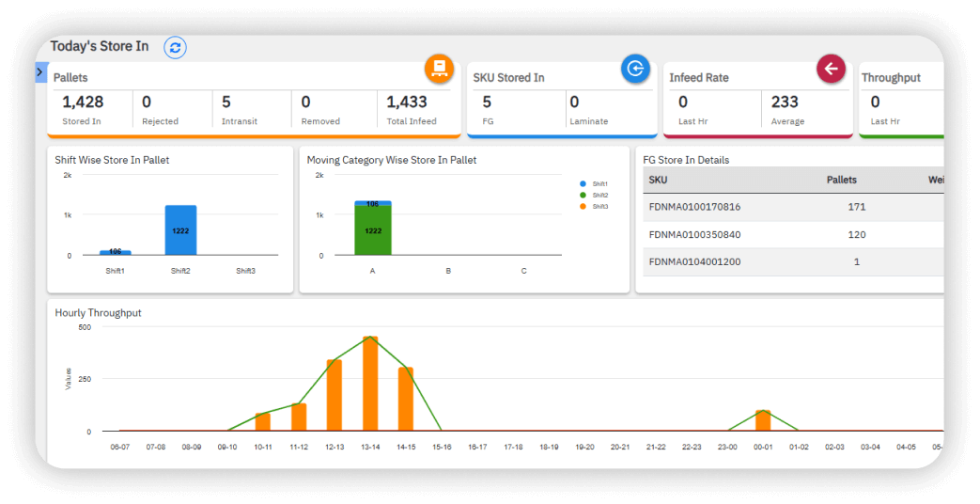Select the FDNMA0100170816 SKU row
This screenshot has height=504, width=980.
pyautogui.click(x=694, y=207)
